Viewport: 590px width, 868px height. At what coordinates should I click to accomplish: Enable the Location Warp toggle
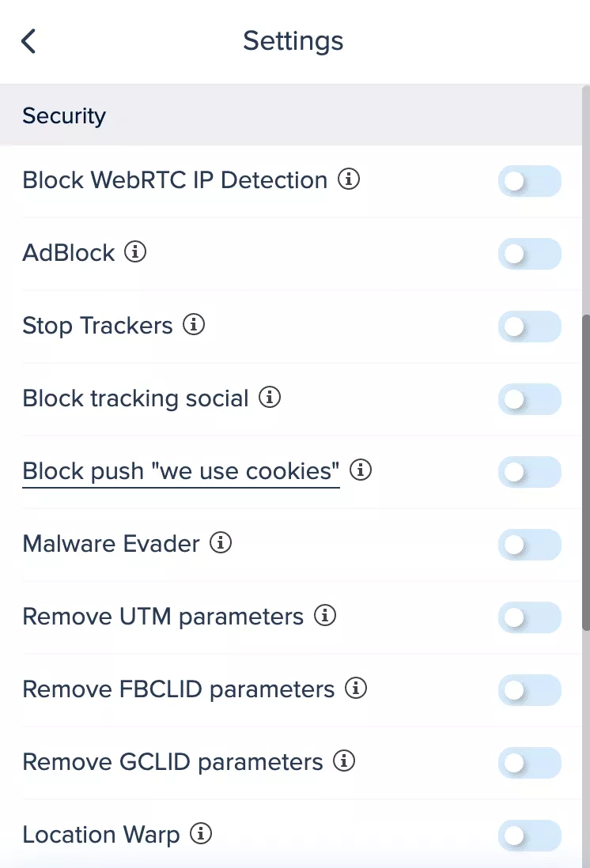tap(529, 836)
